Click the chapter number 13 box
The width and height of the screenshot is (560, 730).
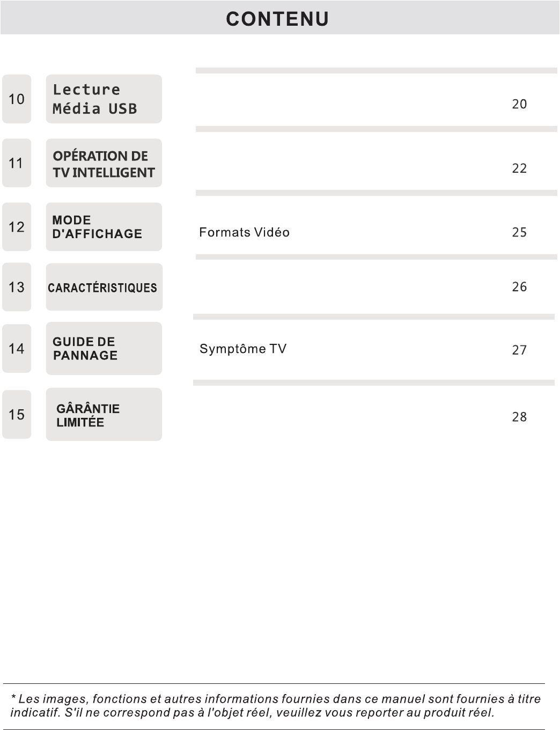click(17, 287)
